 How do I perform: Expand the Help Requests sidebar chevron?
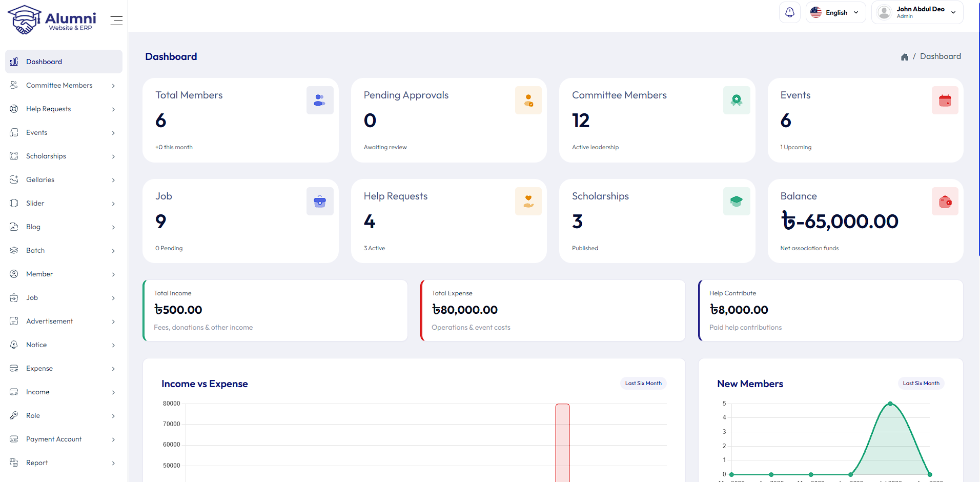tap(113, 109)
